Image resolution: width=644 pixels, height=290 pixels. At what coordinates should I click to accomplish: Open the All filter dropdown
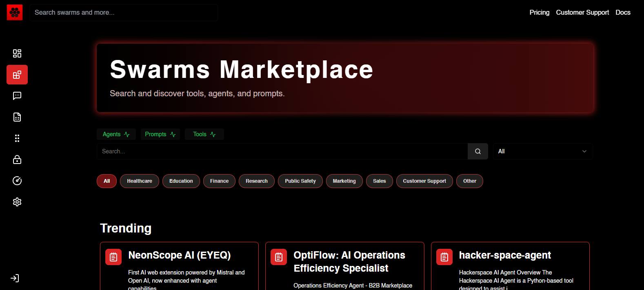pyautogui.click(x=543, y=151)
